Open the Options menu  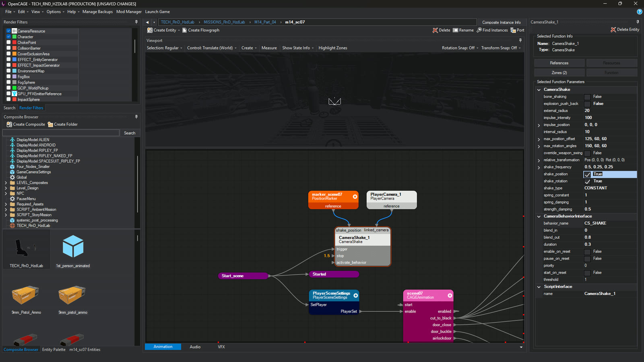[55, 12]
